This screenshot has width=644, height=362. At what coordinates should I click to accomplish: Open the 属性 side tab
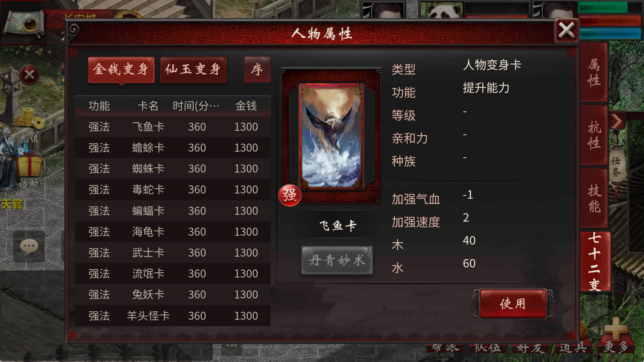click(594, 72)
